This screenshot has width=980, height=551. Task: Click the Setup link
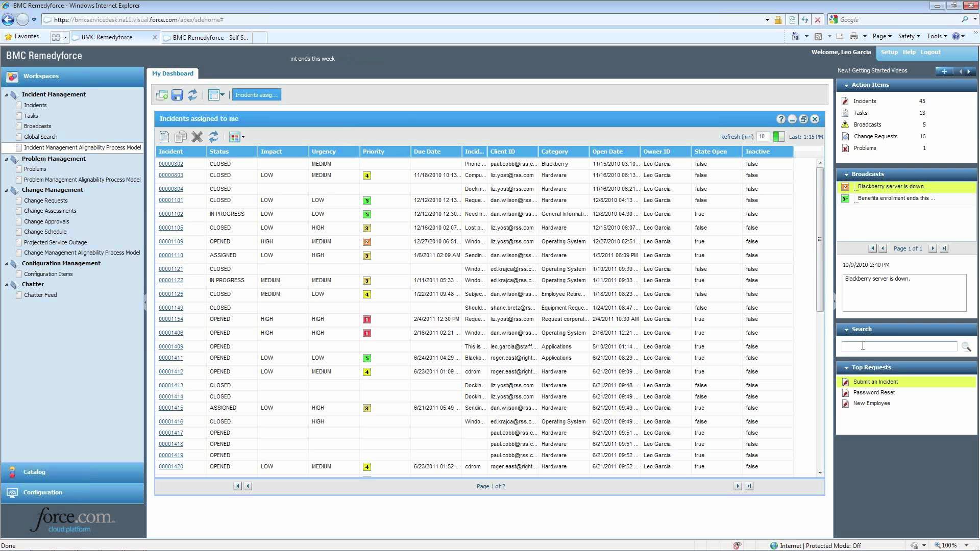point(889,52)
